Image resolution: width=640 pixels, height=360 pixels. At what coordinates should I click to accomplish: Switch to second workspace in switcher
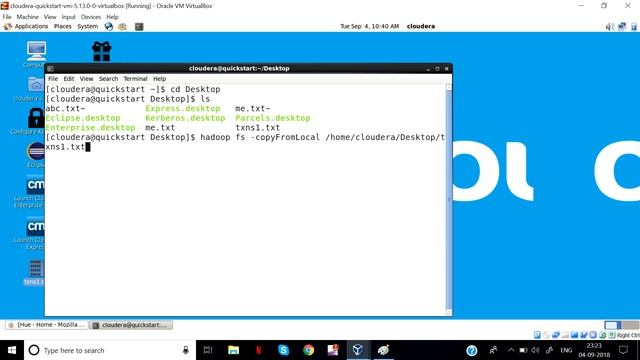coord(631,325)
